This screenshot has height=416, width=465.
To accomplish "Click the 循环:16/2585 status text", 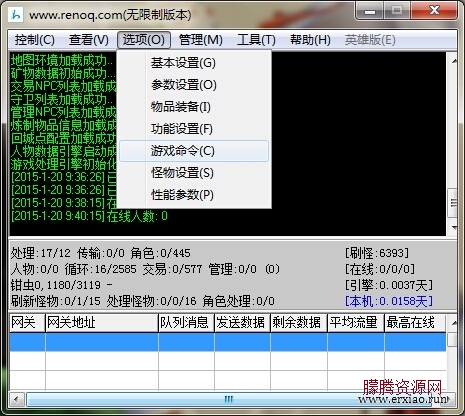I will pos(101,269).
